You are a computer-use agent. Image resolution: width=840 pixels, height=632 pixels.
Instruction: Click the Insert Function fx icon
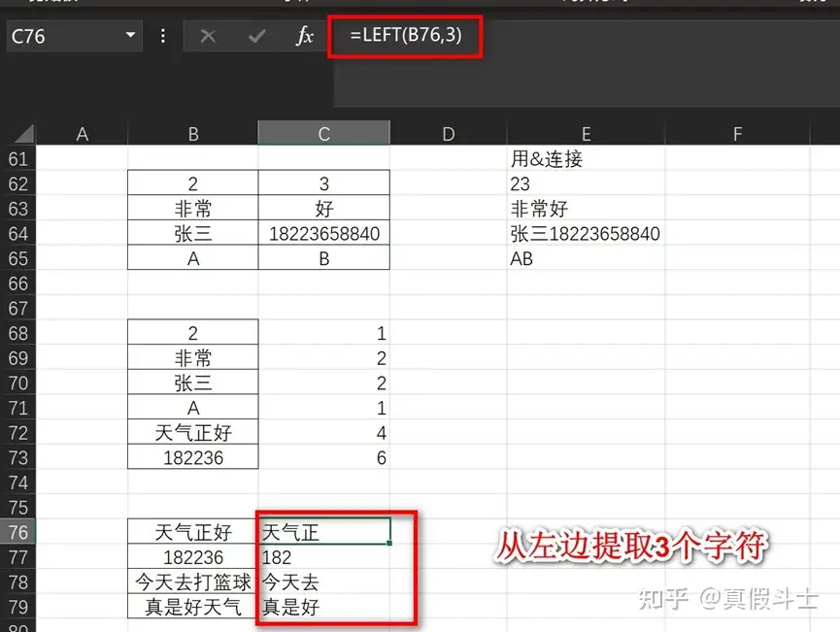pos(305,37)
